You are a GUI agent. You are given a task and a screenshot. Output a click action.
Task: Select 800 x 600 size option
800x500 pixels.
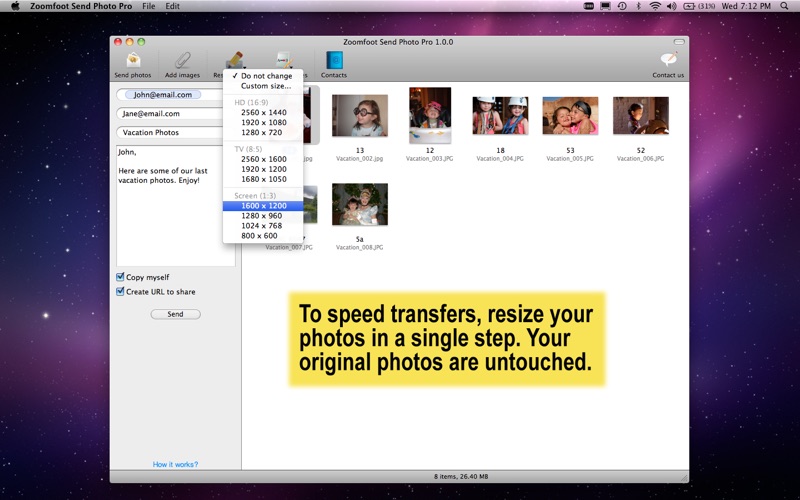(263, 236)
